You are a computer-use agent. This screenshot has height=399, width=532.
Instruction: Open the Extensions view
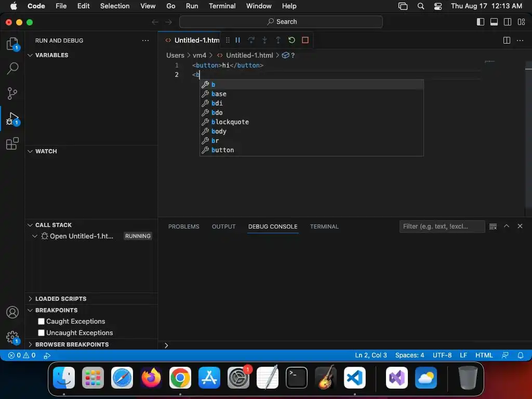pyautogui.click(x=12, y=143)
